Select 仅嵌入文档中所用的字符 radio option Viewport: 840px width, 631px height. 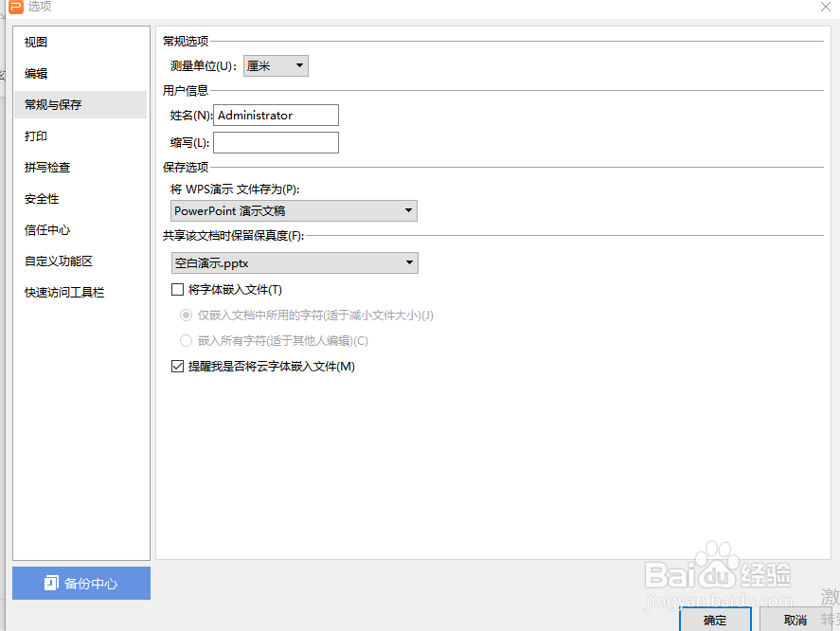186,315
